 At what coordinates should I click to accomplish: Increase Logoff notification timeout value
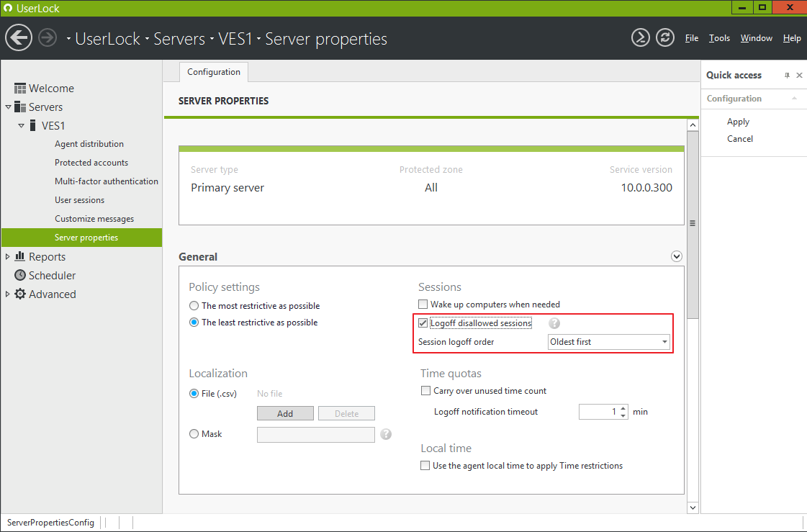[623, 408]
